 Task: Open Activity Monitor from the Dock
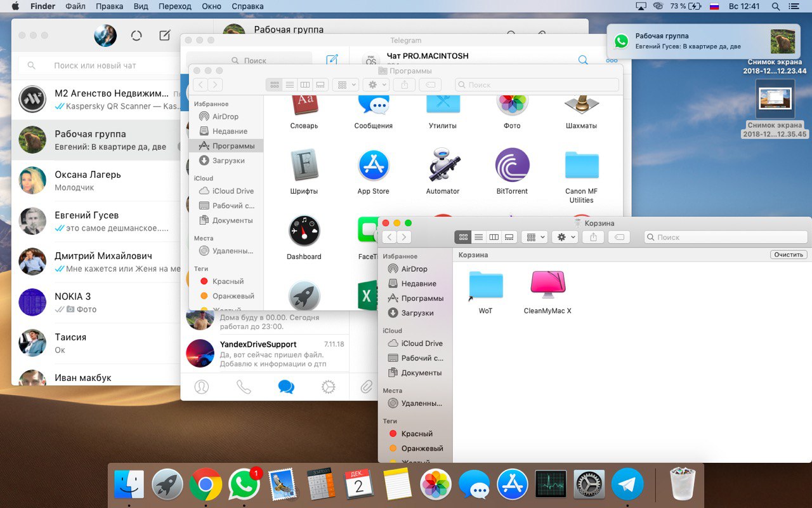(551, 485)
